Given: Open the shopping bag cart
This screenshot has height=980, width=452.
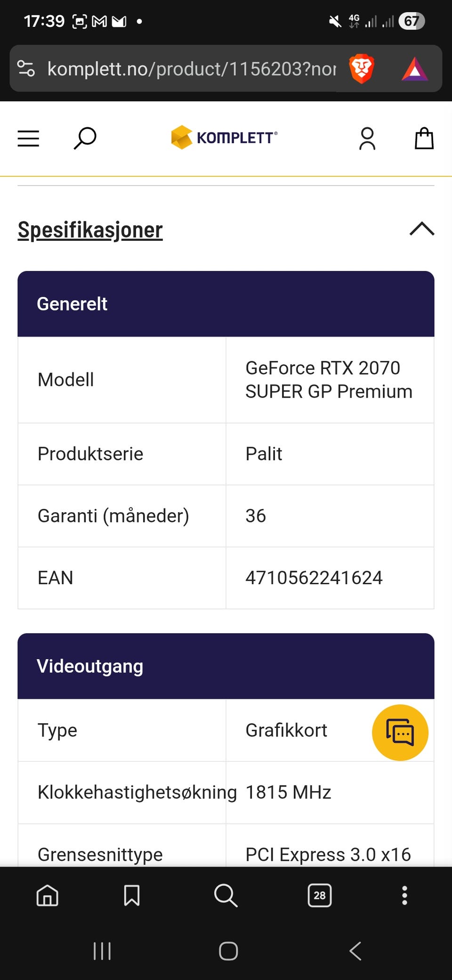Looking at the screenshot, I should (424, 139).
